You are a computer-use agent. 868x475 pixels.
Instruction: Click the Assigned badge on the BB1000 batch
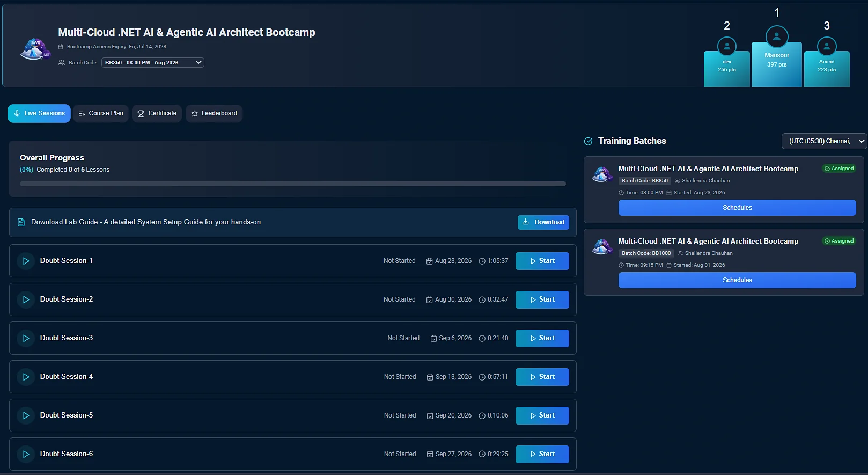tap(839, 241)
